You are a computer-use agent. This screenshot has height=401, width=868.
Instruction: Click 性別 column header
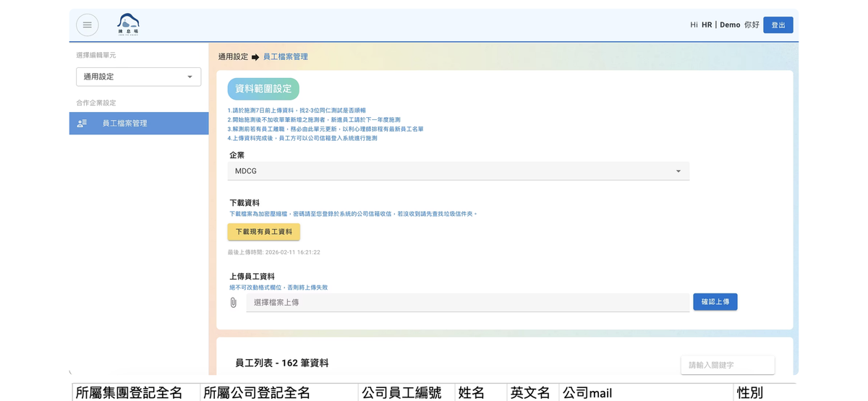tap(750, 393)
